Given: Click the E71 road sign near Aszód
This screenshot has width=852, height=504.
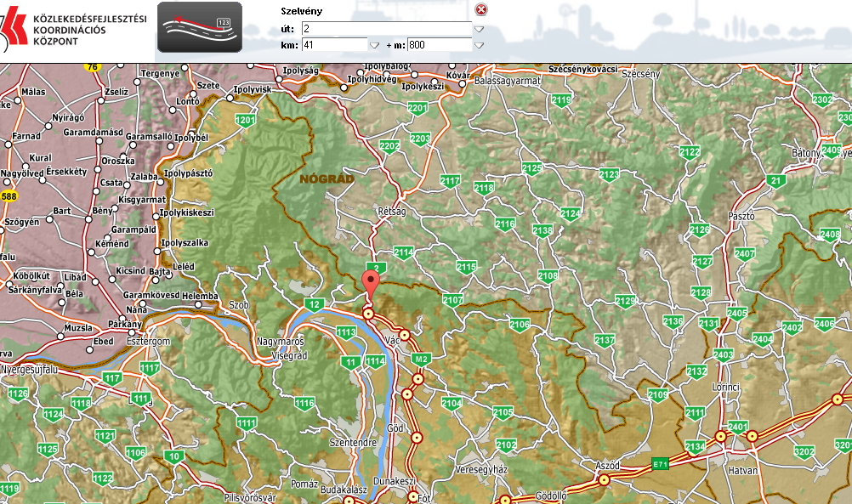Looking at the screenshot, I should (662, 463).
